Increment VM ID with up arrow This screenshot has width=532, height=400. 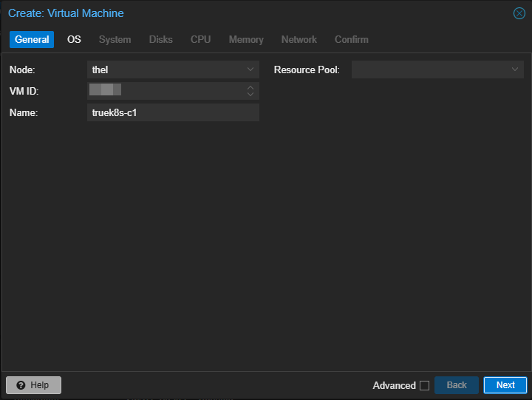tap(250, 87)
